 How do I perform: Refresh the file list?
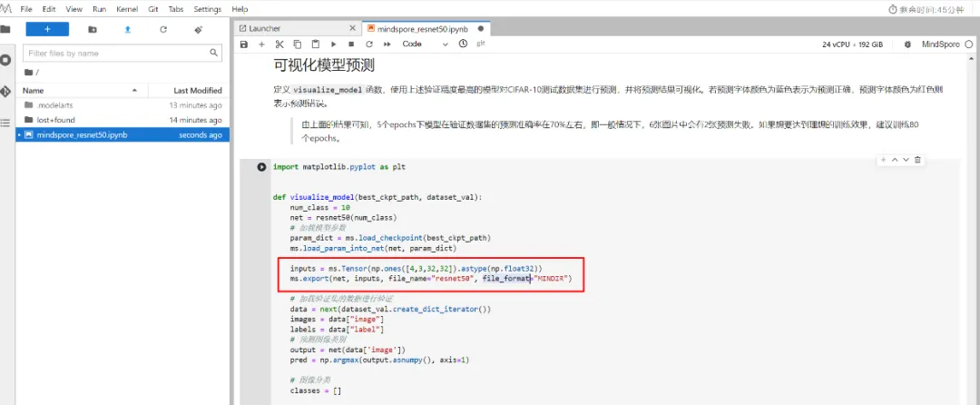[163, 29]
